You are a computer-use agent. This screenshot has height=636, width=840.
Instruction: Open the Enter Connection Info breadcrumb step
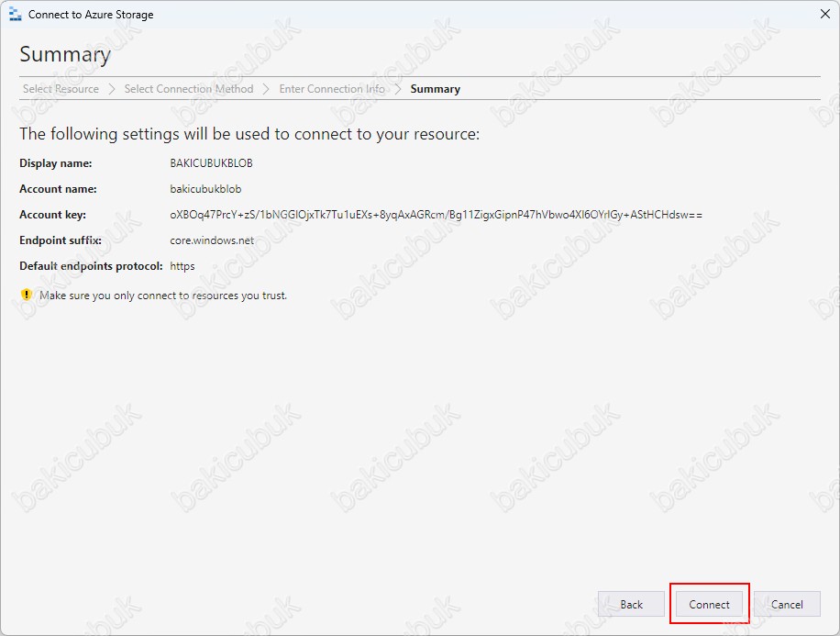click(332, 89)
